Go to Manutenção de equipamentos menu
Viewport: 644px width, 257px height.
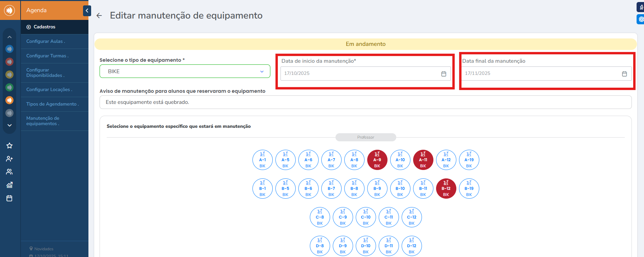[43, 121]
